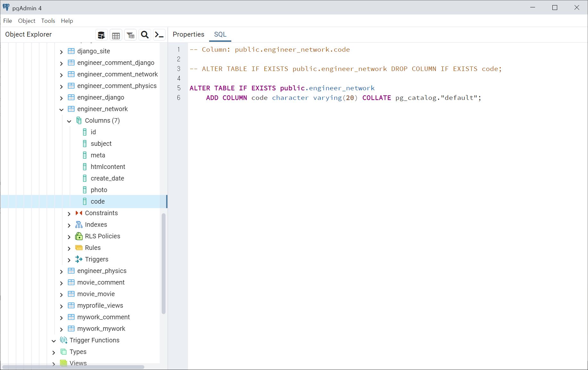This screenshot has width=588, height=370.
Task: Click the mywork_mywork table icon
Action: pyautogui.click(x=71, y=329)
